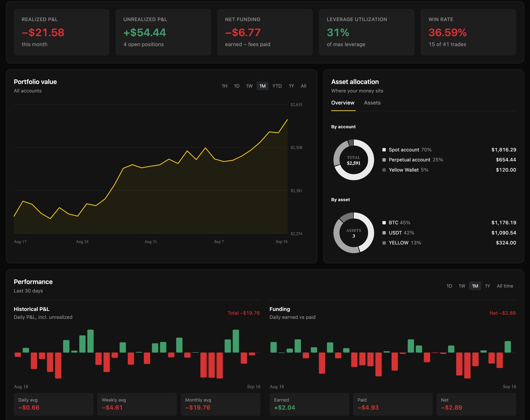Screen dimensions: 530x420
Task: Open the Overview tab in Asset allocation
Action: point(343,103)
